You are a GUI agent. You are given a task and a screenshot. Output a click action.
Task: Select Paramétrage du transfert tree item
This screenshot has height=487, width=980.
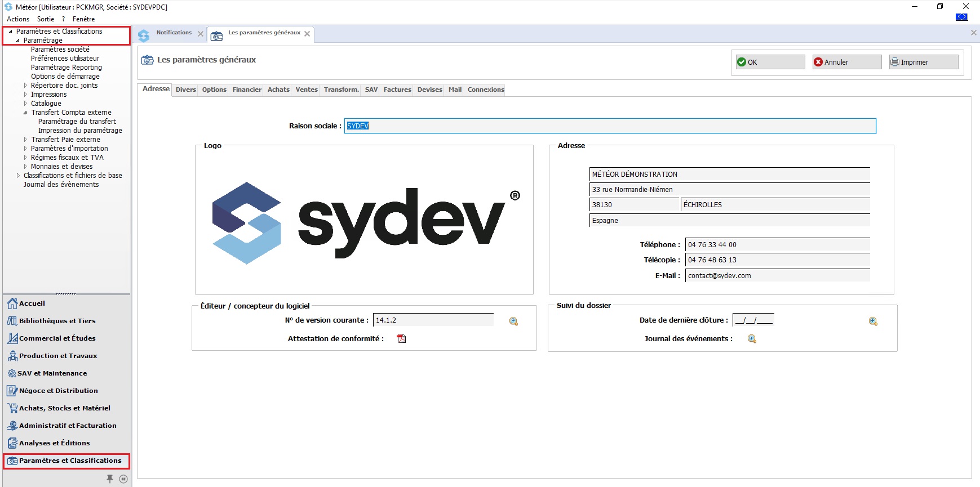[77, 122]
